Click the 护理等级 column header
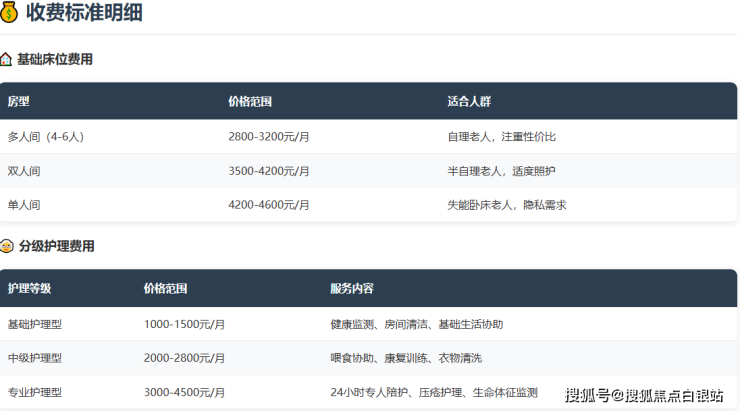This screenshot has height=411, width=740. click(29, 289)
